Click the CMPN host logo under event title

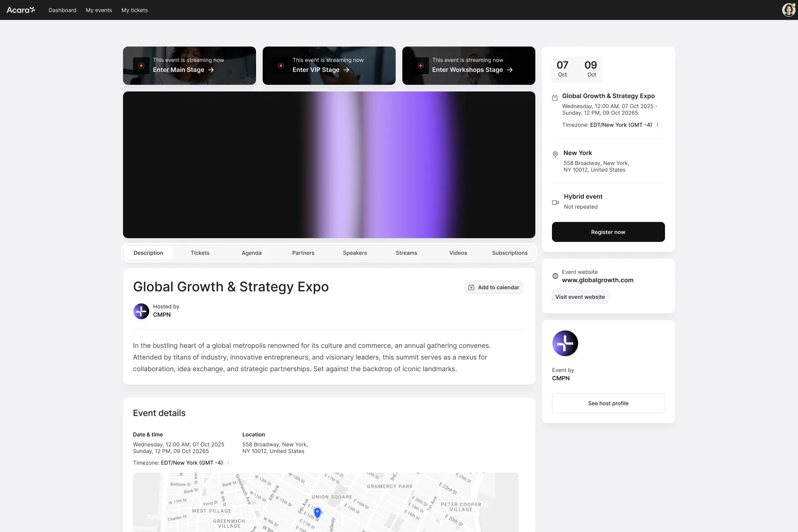141,311
